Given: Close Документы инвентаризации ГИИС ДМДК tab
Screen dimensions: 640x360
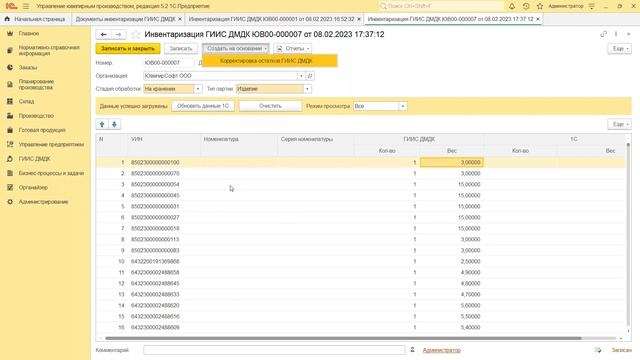Looking at the screenshot, I should click(x=180, y=19).
